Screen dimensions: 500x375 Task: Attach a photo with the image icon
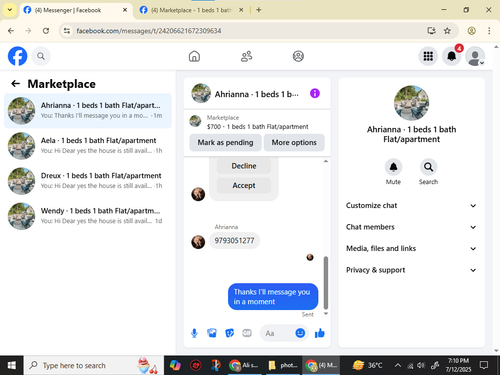[x=212, y=333]
